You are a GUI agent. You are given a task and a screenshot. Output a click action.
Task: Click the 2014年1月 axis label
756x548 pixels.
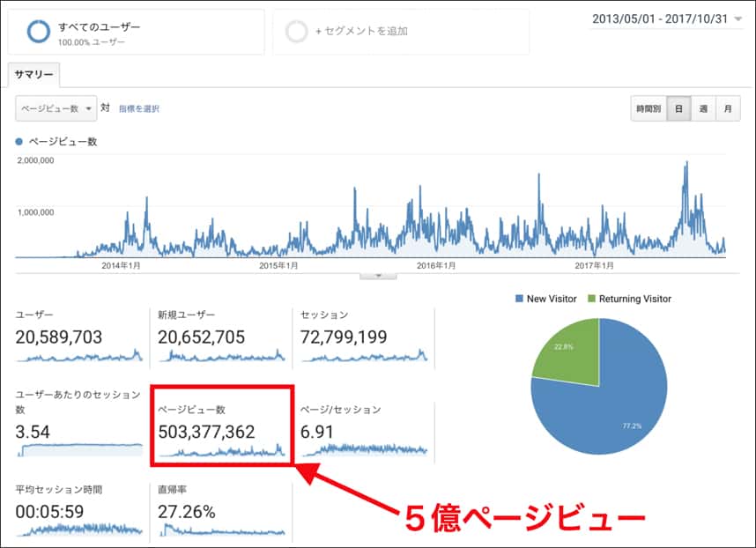[x=121, y=265]
